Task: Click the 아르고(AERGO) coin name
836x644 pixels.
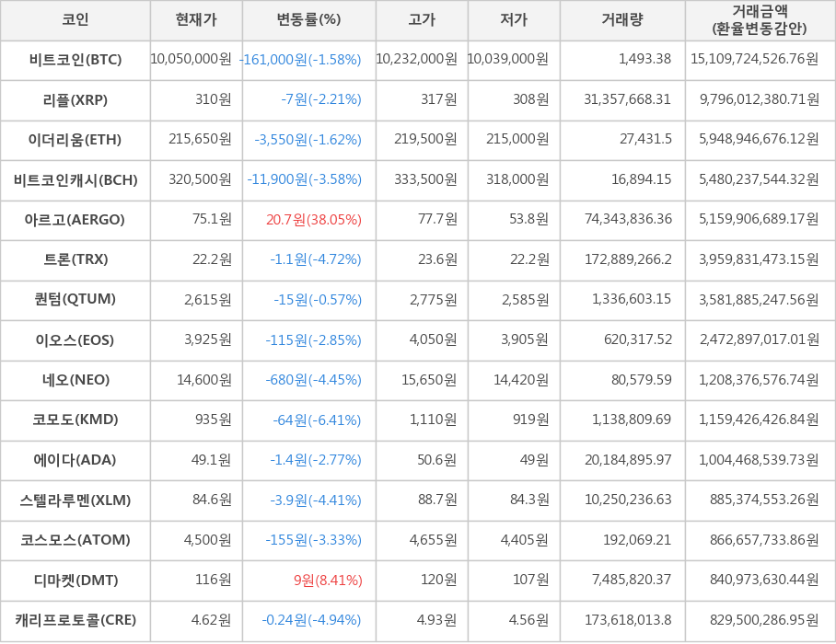Action: pos(75,220)
